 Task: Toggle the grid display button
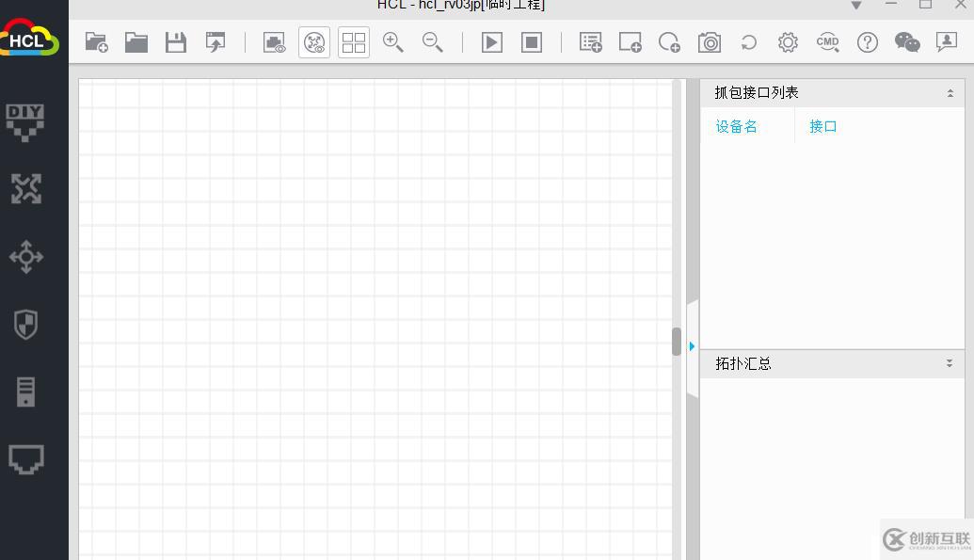[354, 42]
